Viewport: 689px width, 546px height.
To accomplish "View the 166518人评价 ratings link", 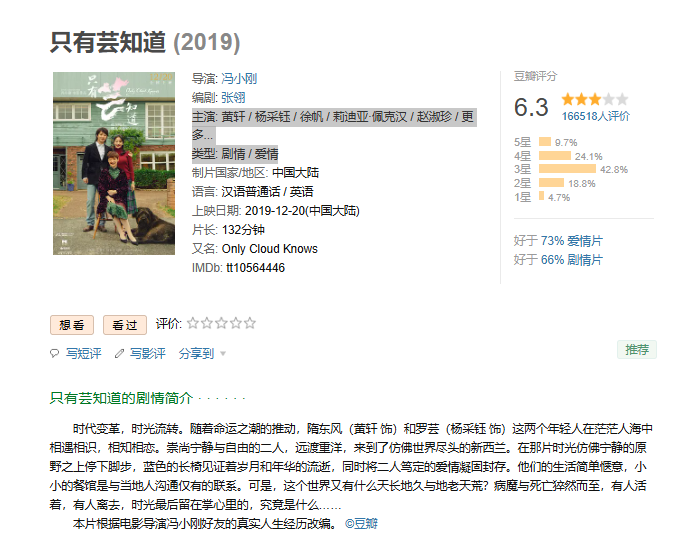I will tap(595, 116).
